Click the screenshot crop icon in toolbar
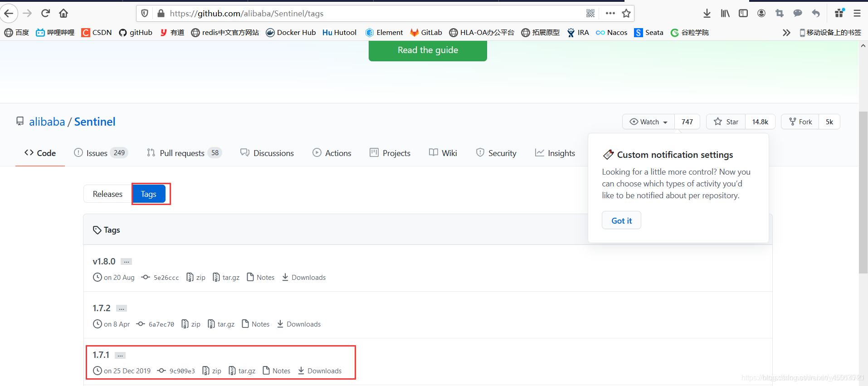This screenshot has width=868, height=386. [x=780, y=14]
